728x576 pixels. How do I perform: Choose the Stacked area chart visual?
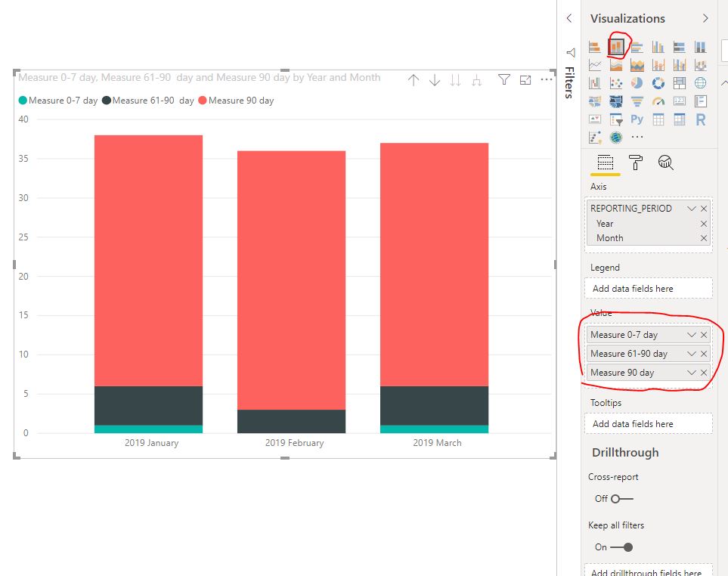click(637, 65)
